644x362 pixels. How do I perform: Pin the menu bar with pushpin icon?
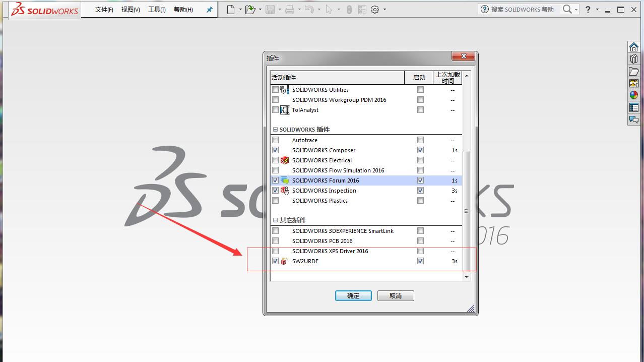tap(210, 9)
